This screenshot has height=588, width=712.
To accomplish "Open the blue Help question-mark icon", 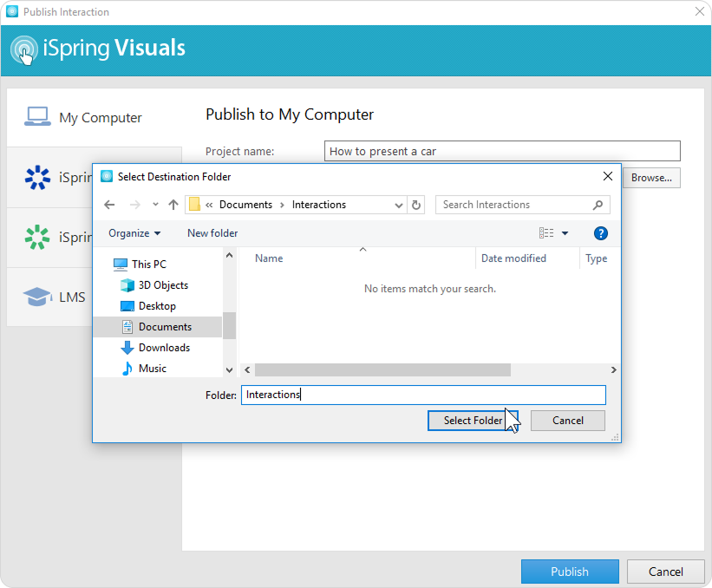I will point(600,233).
